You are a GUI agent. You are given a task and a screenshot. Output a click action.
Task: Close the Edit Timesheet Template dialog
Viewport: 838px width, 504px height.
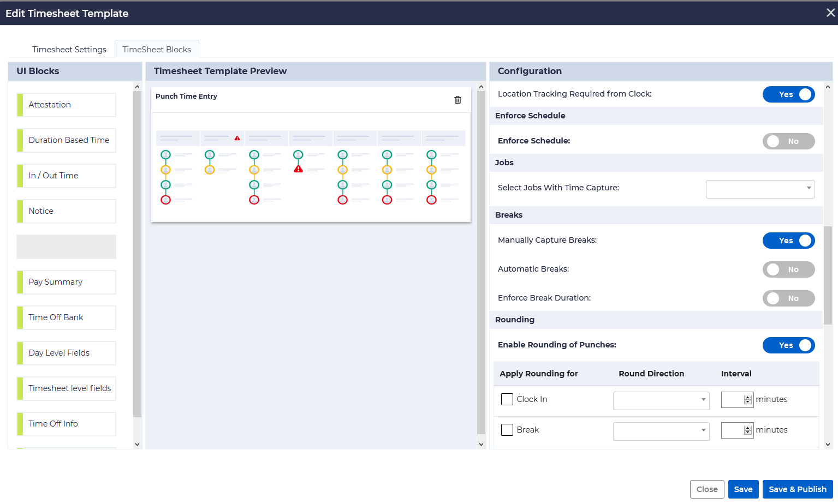(830, 13)
